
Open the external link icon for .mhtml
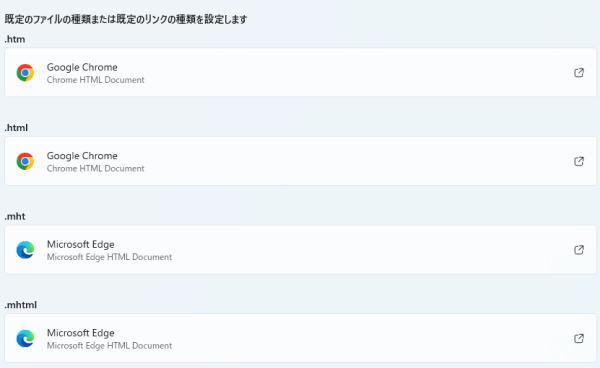point(579,339)
